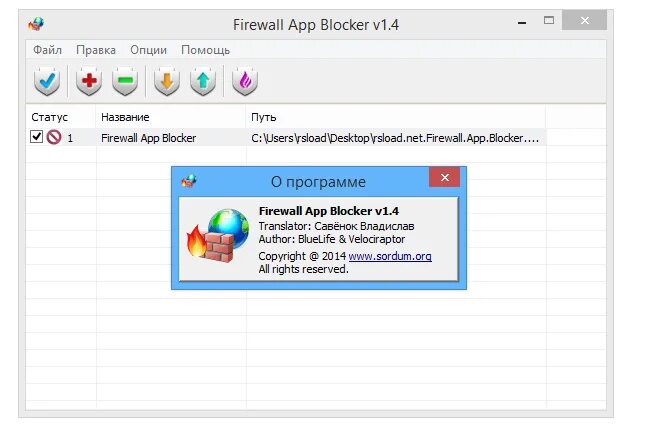The width and height of the screenshot is (654, 442).
Task: Close the О программе dialog
Action: click(445, 178)
